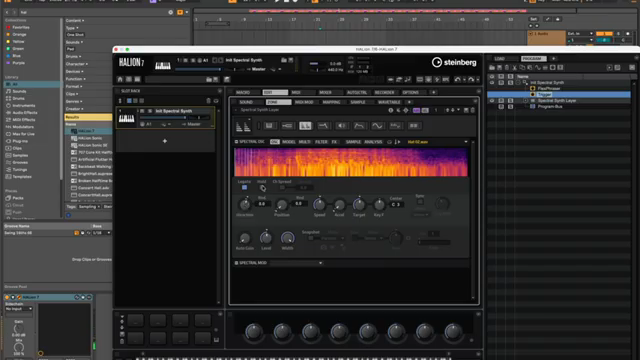Image resolution: width=640 pixels, height=360 pixels.
Task: Select the modulation matrix grid icon
Action: (x=413, y=126)
